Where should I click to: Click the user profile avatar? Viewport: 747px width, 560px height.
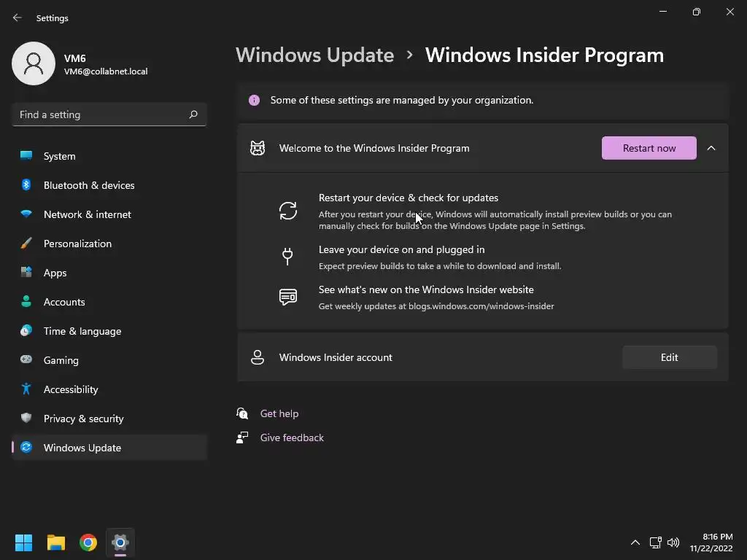coord(34,63)
